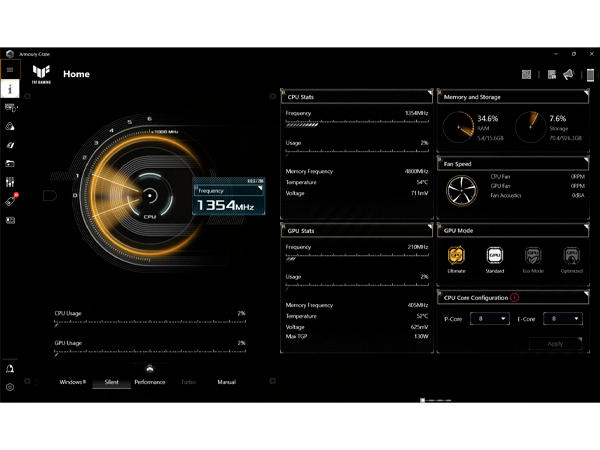Click the CPU Usage bar under gauge
600x450 pixels.
coord(150,323)
